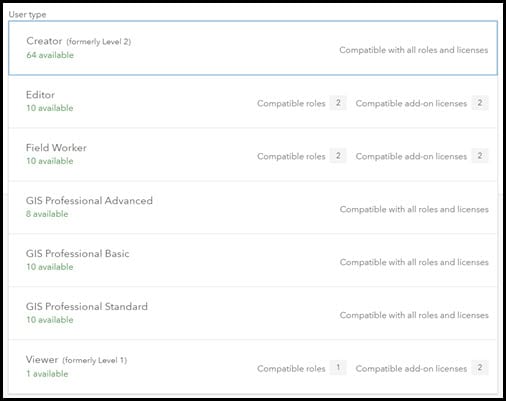Click Field Worker's compatible roles badge
Viewport: 506px width, 401px height.
click(338, 156)
